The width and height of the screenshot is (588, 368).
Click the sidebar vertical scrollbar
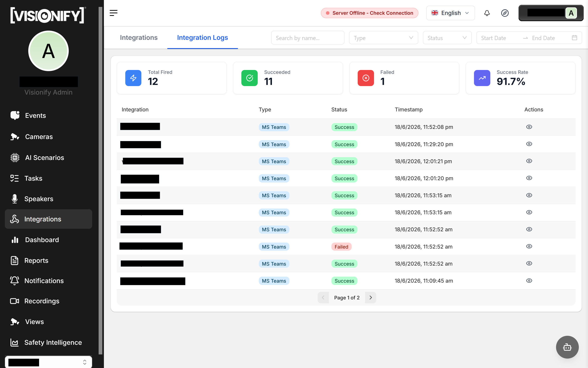click(x=100, y=180)
